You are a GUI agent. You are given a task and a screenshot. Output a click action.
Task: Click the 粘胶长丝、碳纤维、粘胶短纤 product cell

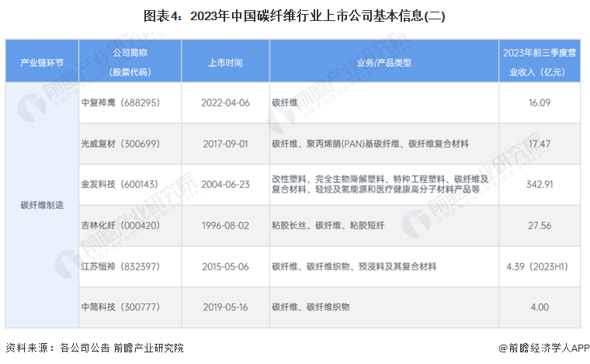pos(384,226)
